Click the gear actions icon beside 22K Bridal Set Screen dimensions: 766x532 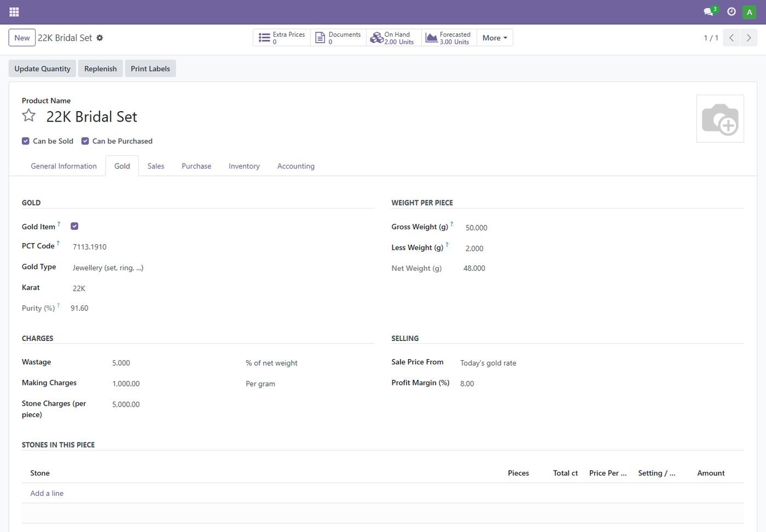coord(100,38)
